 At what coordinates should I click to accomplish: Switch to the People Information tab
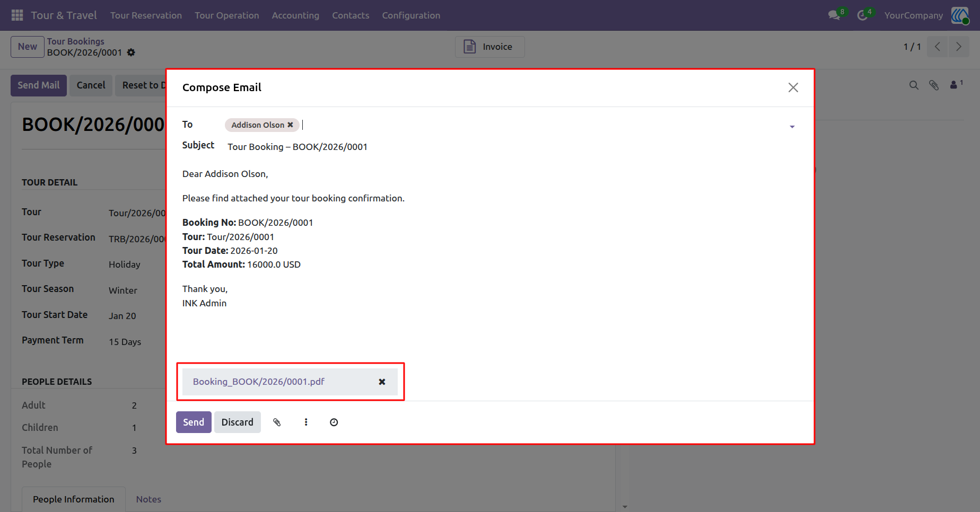click(x=74, y=499)
